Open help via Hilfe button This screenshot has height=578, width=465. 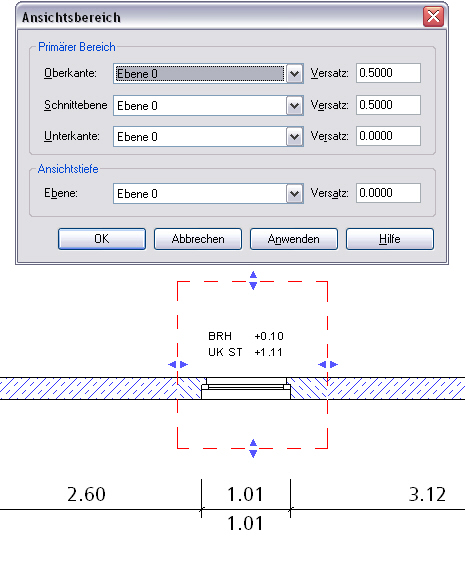390,239
